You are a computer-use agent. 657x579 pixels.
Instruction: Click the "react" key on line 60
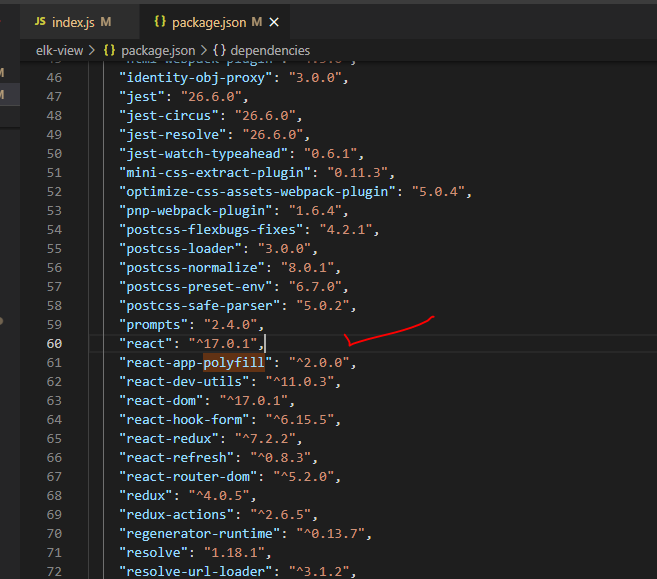[146, 344]
